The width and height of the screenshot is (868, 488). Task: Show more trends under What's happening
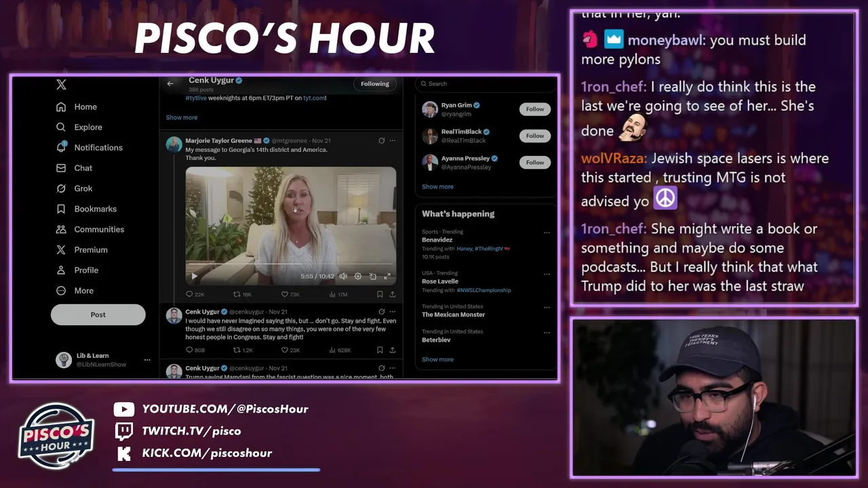(437, 359)
